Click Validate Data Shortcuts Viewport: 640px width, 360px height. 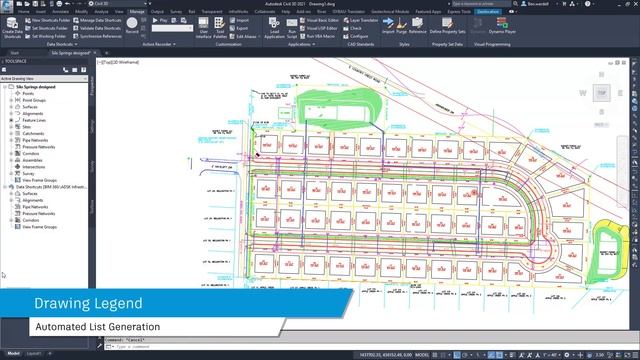(x=97, y=28)
